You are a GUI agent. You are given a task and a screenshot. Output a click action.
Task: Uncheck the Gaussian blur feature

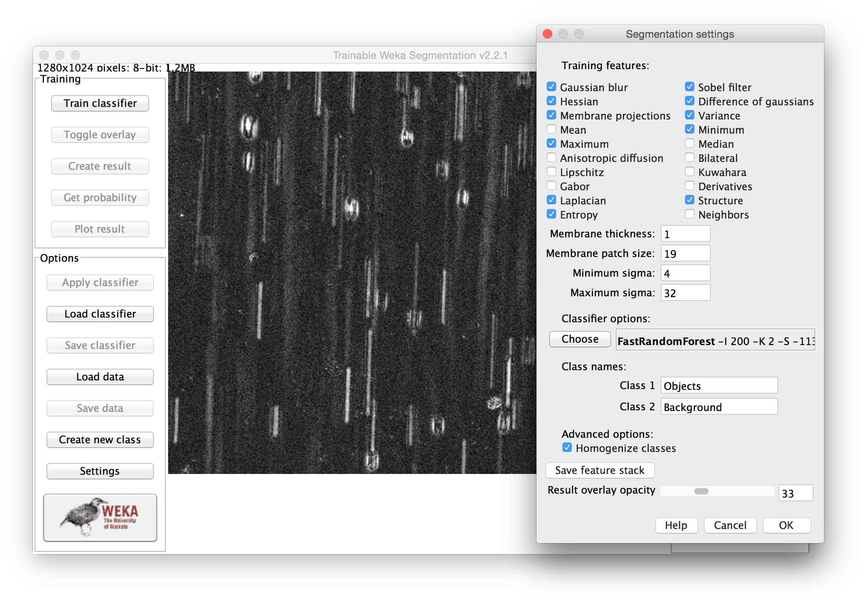(x=552, y=87)
